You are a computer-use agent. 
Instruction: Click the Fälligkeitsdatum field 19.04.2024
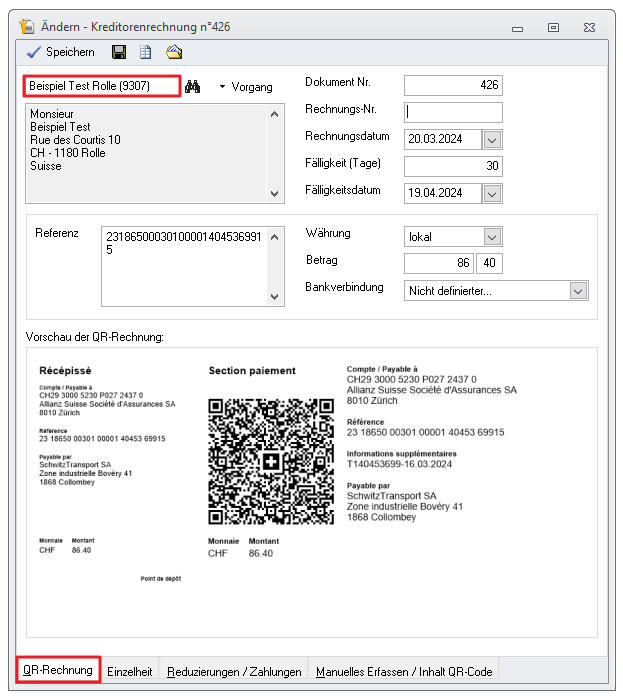tap(443, 194)
